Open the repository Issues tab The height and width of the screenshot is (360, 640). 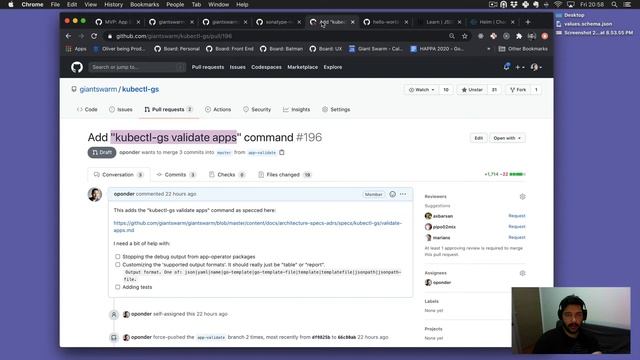121,109
